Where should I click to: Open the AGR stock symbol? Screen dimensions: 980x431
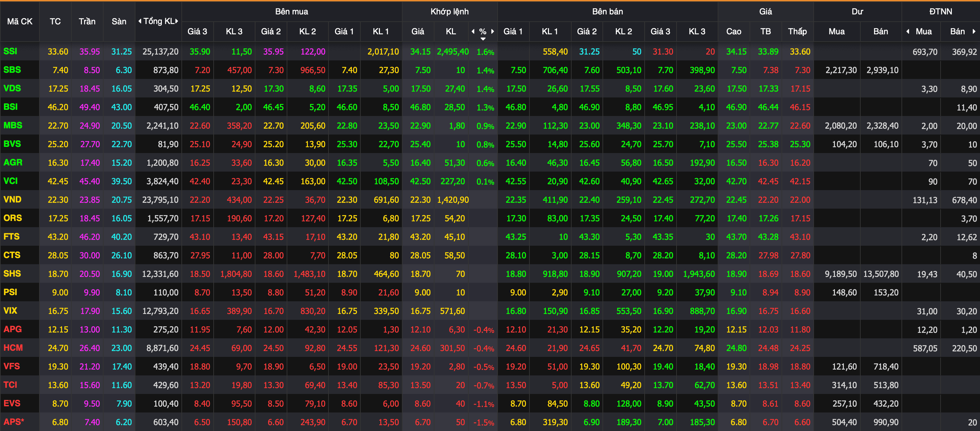tap(13, 162)
